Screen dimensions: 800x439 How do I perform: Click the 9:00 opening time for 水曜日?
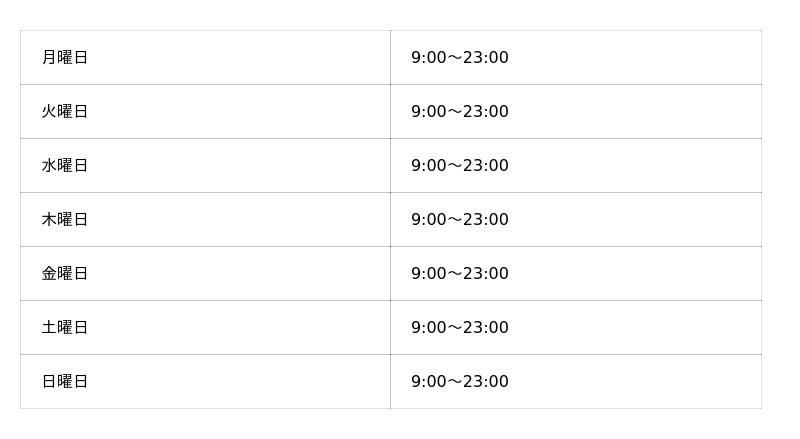coord(428,166)
